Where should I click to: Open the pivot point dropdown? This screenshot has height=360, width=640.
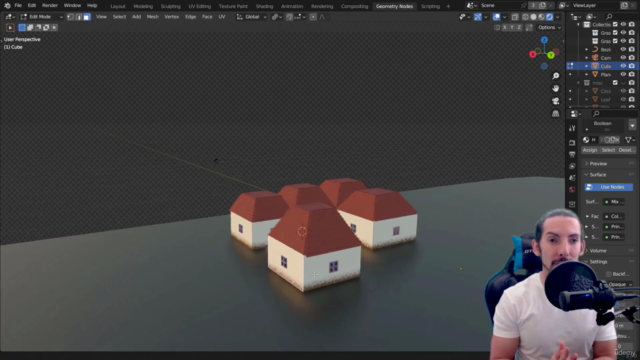tap(277, 17)
